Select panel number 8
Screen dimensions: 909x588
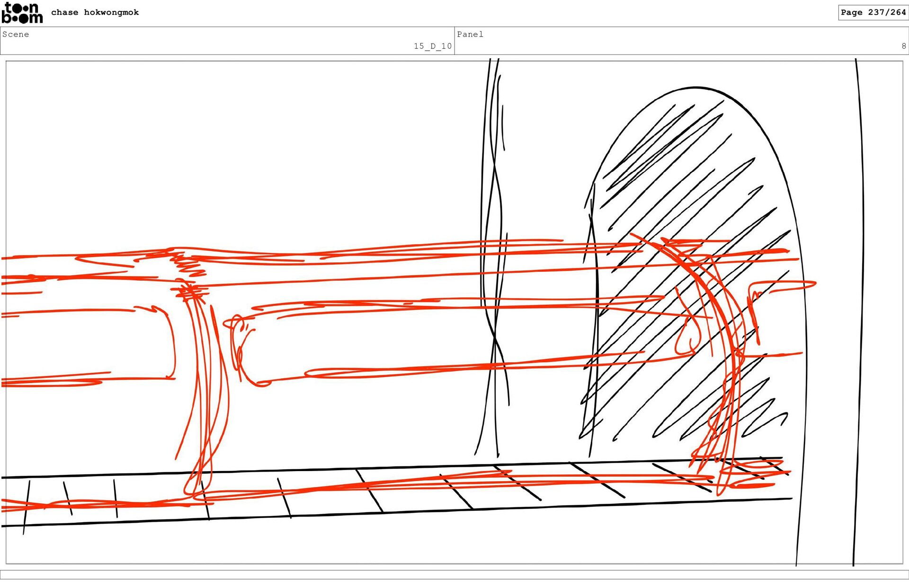click(x=903, y=46)
